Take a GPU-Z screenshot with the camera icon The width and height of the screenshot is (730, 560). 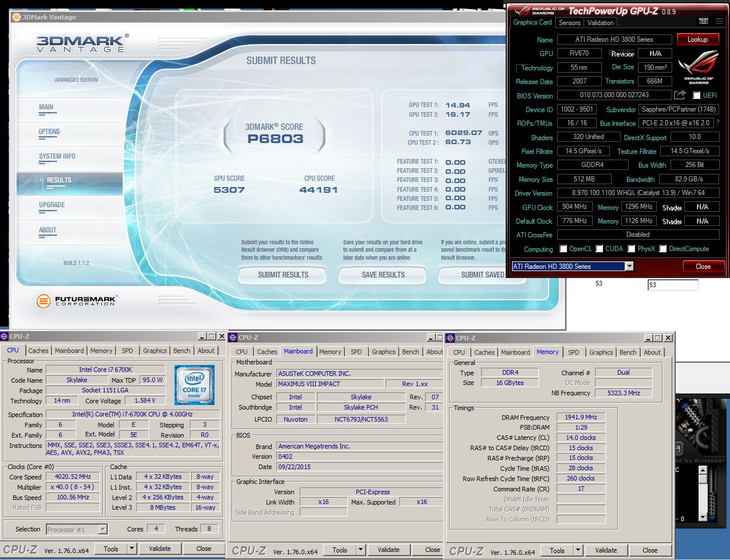(704, 21)
